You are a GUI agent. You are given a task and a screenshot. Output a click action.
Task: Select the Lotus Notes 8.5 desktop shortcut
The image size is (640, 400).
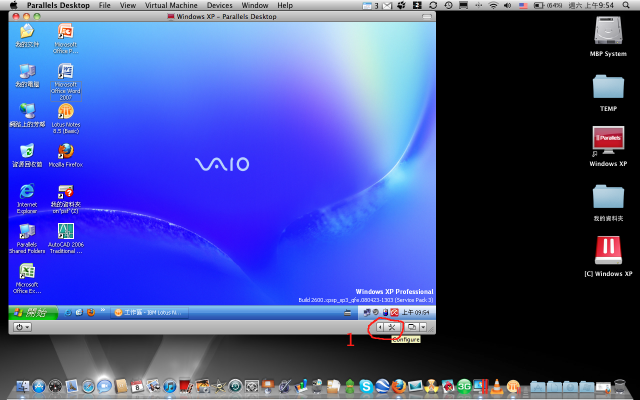click(65, 119)
